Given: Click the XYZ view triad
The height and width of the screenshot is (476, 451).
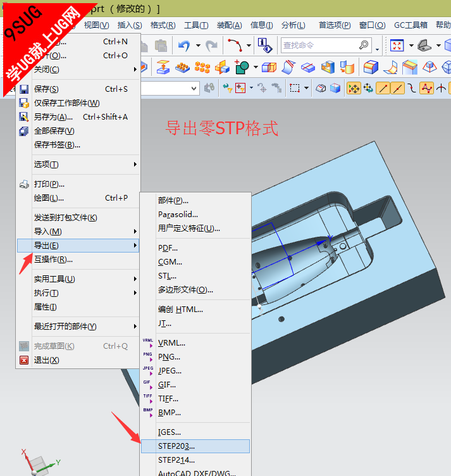Looking at the screenshot, I should tap(41, 461).
